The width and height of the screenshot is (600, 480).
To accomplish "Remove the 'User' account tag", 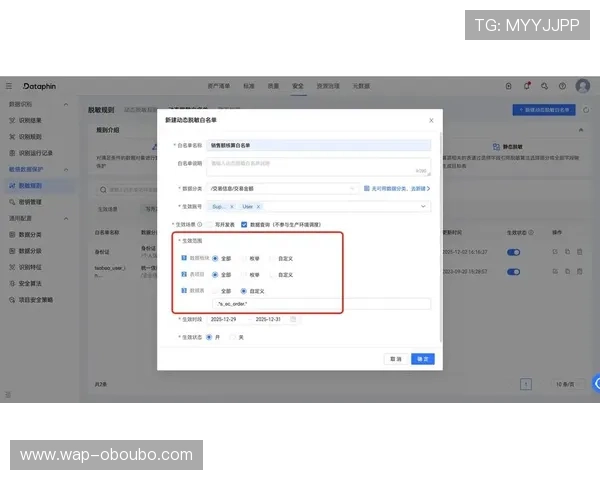I will (x=258, y=207).
